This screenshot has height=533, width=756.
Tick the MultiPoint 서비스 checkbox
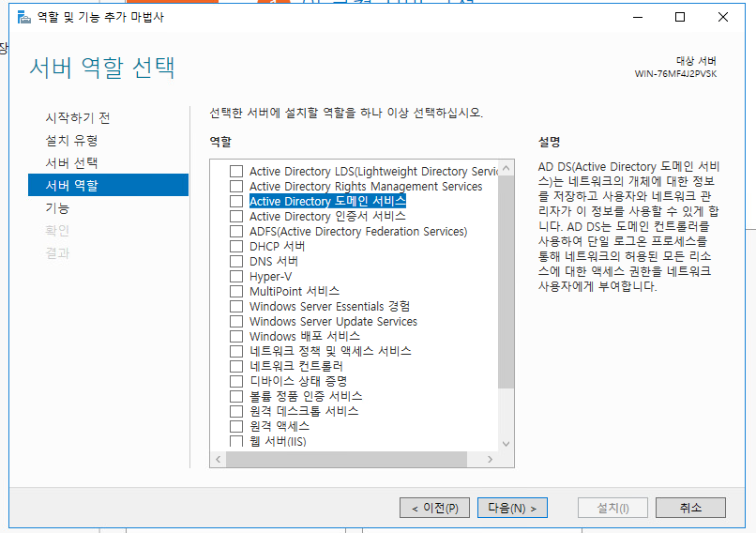[236, 291]
